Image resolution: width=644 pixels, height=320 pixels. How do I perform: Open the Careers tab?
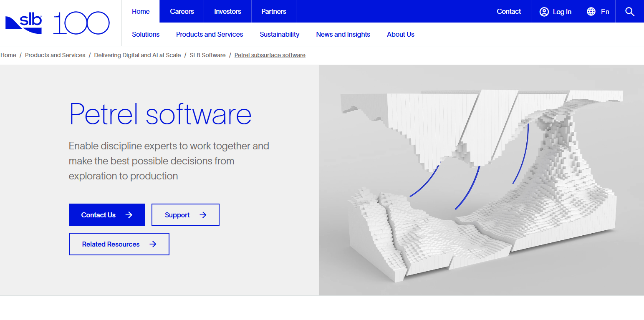coord(182,11)
